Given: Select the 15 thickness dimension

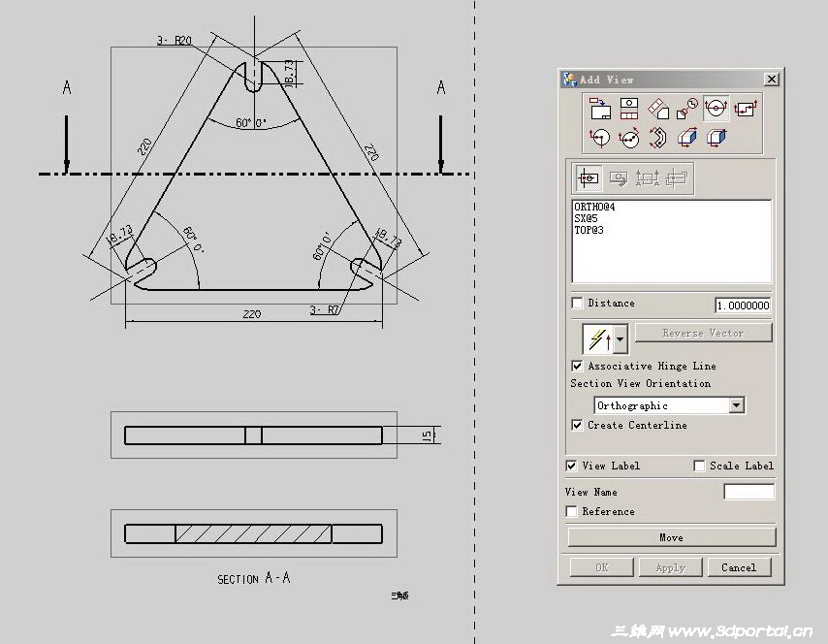Looking at the screenshot, I should (427, 435).
